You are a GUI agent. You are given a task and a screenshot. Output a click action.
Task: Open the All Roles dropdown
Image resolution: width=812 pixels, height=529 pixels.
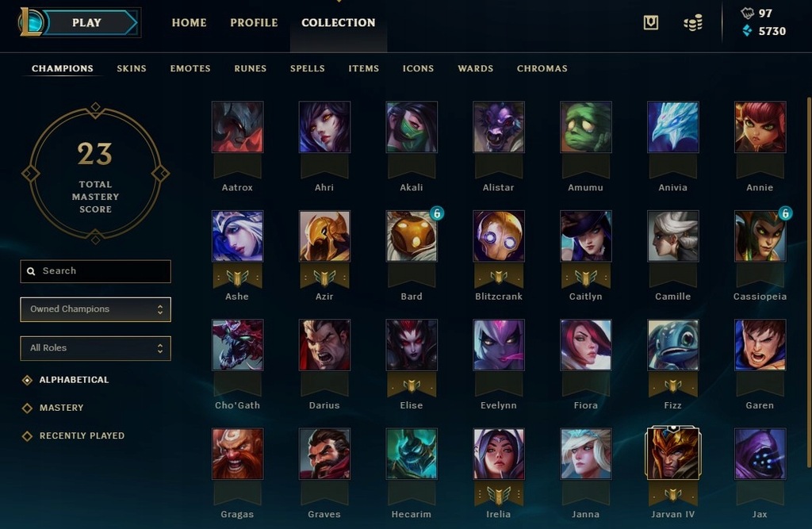(x=95, y=348)
